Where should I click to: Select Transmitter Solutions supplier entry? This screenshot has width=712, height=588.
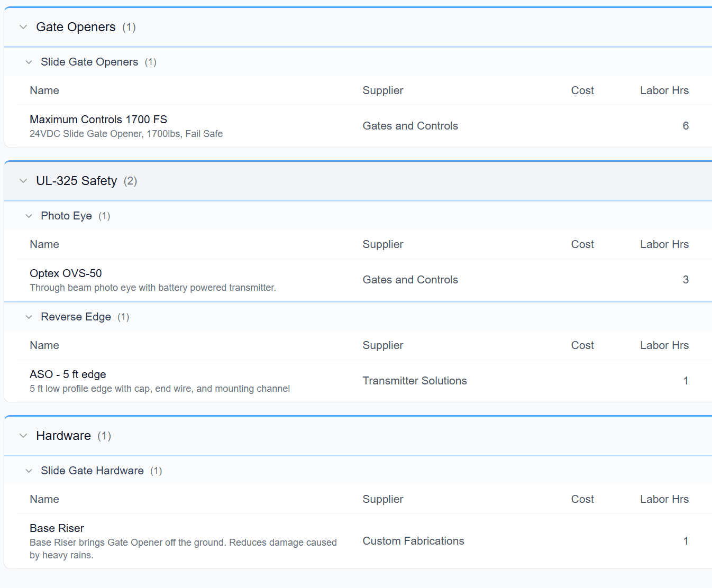point(415,381)
